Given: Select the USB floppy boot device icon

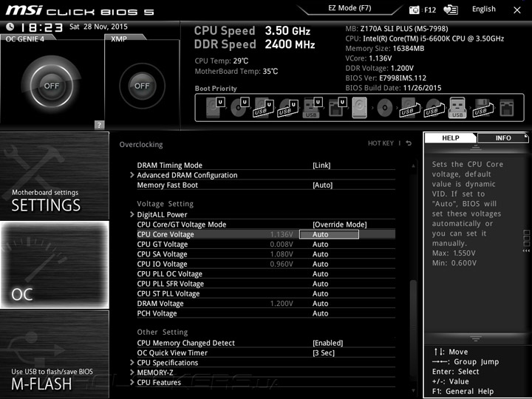Looking at the screenshot, I should click(x=482, y=108).
